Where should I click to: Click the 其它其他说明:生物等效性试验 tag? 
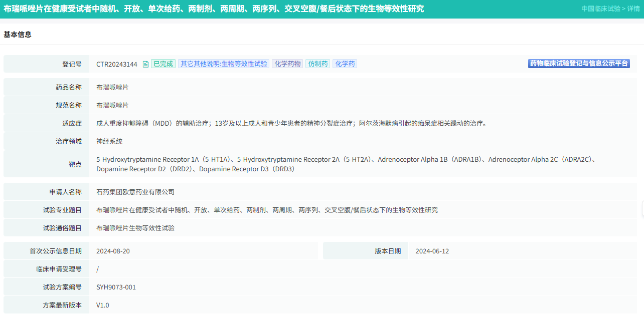coord(224,64)
